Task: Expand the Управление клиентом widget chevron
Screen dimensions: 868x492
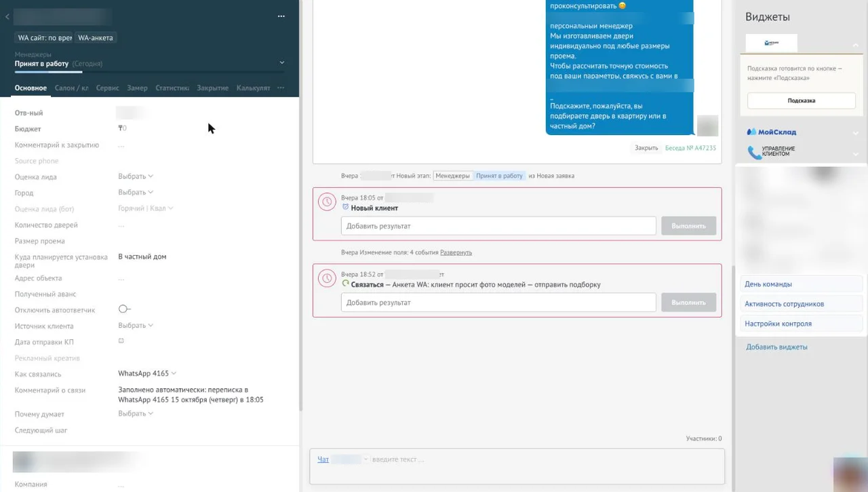Action: point(856,154)
